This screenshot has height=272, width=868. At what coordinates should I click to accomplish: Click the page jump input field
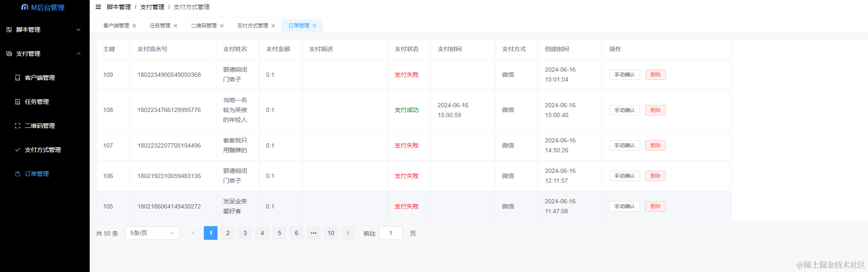[390, 233]
